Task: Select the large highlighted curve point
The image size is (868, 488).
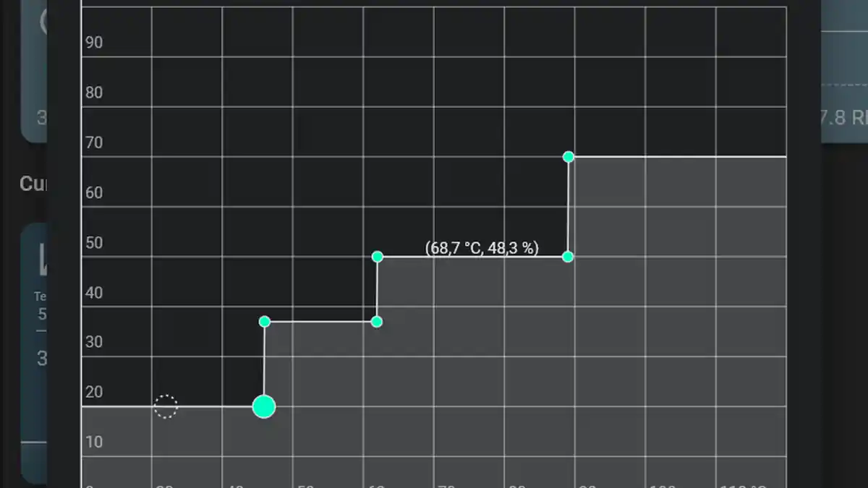Action: coord(264,406)
